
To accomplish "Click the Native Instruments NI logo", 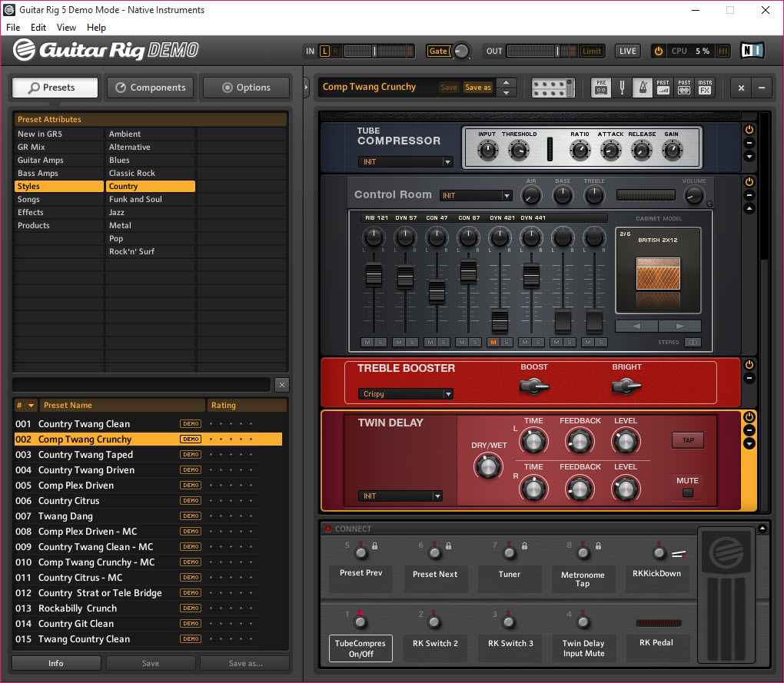I will 752,51.
